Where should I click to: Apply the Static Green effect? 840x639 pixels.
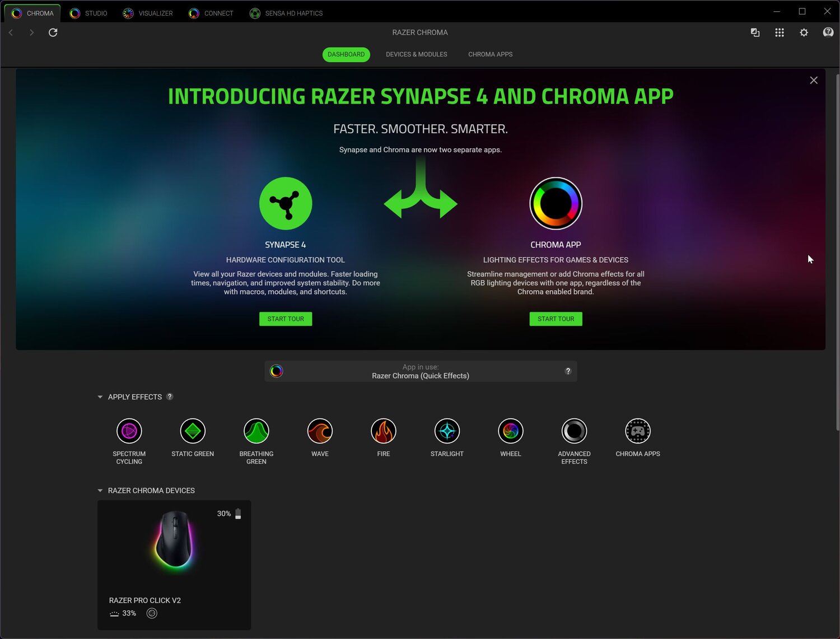[x=193, y=431]
